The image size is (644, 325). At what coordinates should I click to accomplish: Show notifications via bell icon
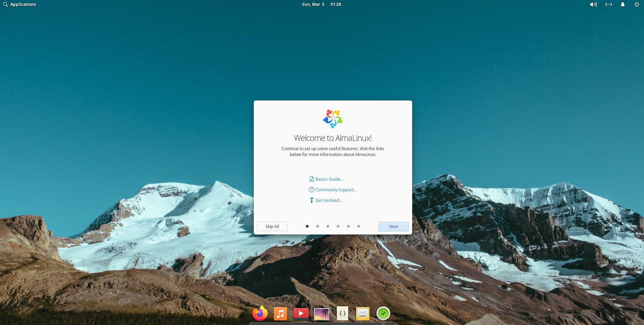(623, 4)
